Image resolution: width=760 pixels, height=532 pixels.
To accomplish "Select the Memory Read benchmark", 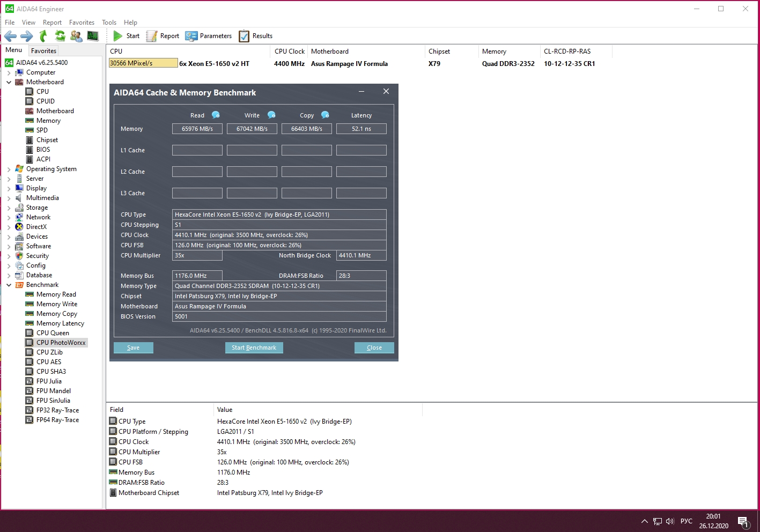I will pos(56,294).
